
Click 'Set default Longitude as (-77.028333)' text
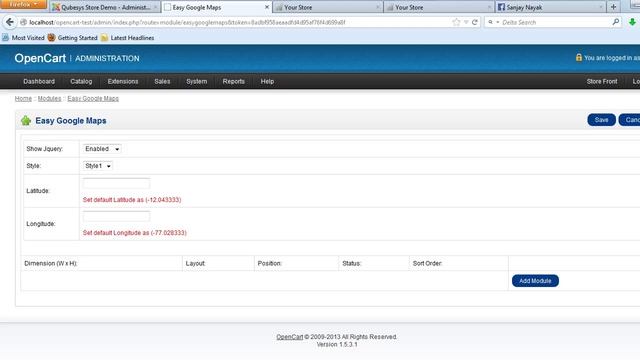point(135,233)
